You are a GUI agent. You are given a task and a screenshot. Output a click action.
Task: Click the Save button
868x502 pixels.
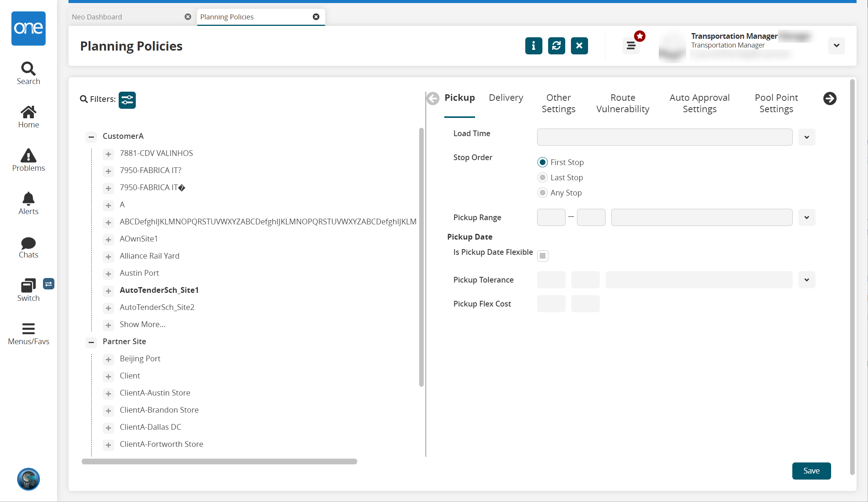click(811, 471)
